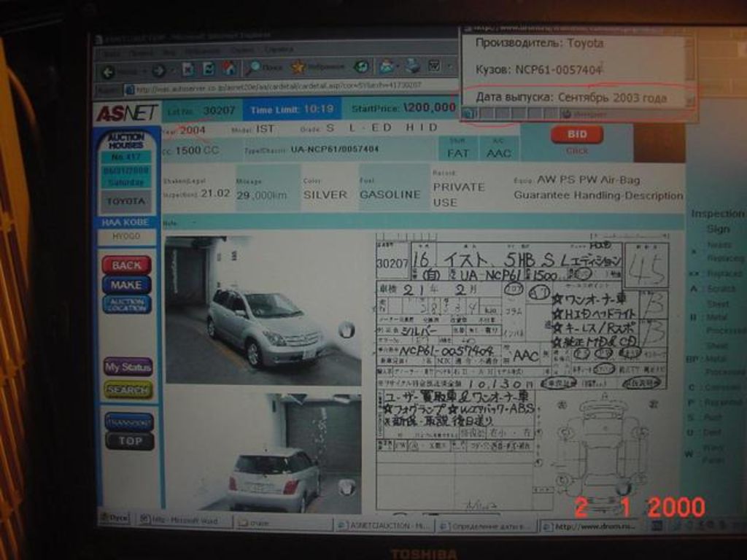This screenshot has height=560, width=747.
Task: Open the AUCTION LOCATION sidebar button
Action: [127, 305]
